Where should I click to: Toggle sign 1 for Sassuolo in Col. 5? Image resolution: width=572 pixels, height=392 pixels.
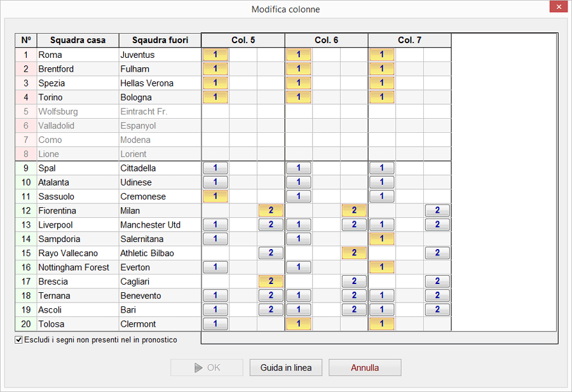tap(215, 196)
